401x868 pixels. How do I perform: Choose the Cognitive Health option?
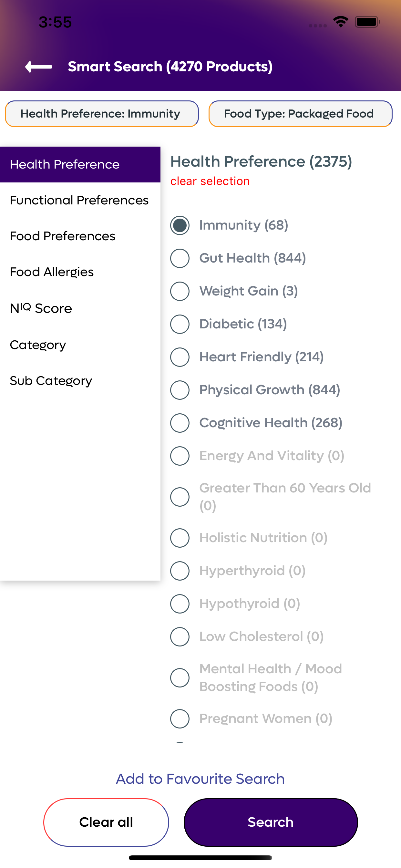coord(180,423)
